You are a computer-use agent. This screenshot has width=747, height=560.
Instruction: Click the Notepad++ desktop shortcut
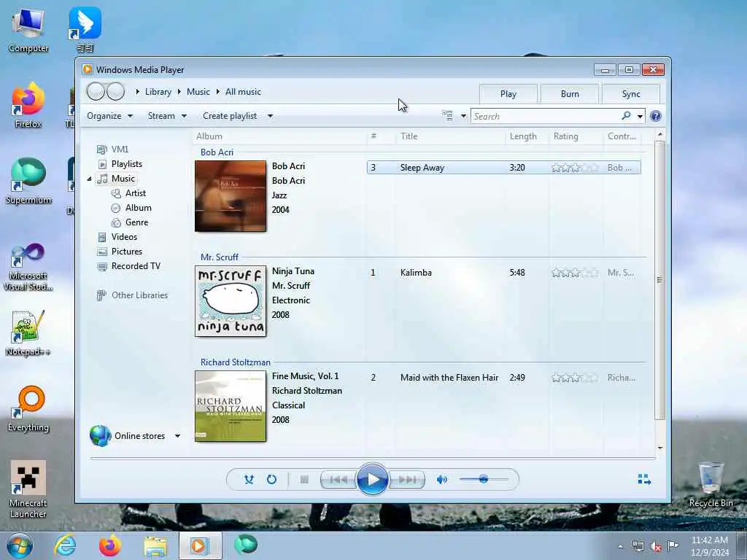point(28,332)
